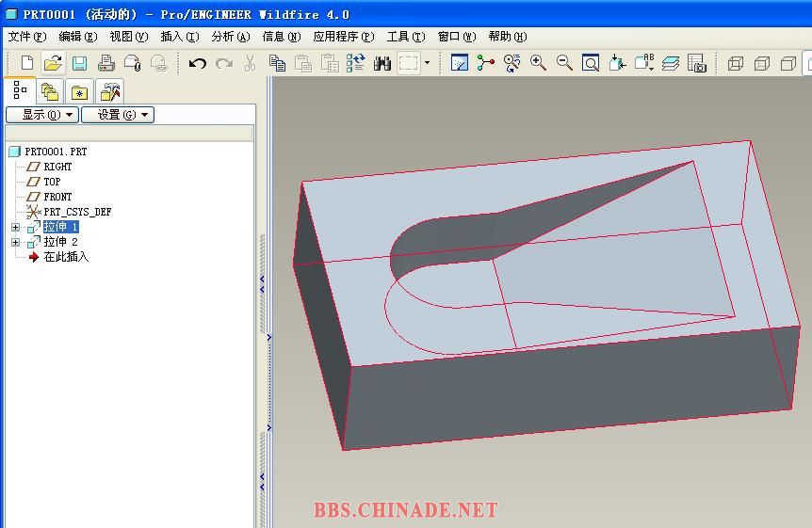Click the Repaint screen icon
This screenshot has width=812, height=528.
[460, 63]
